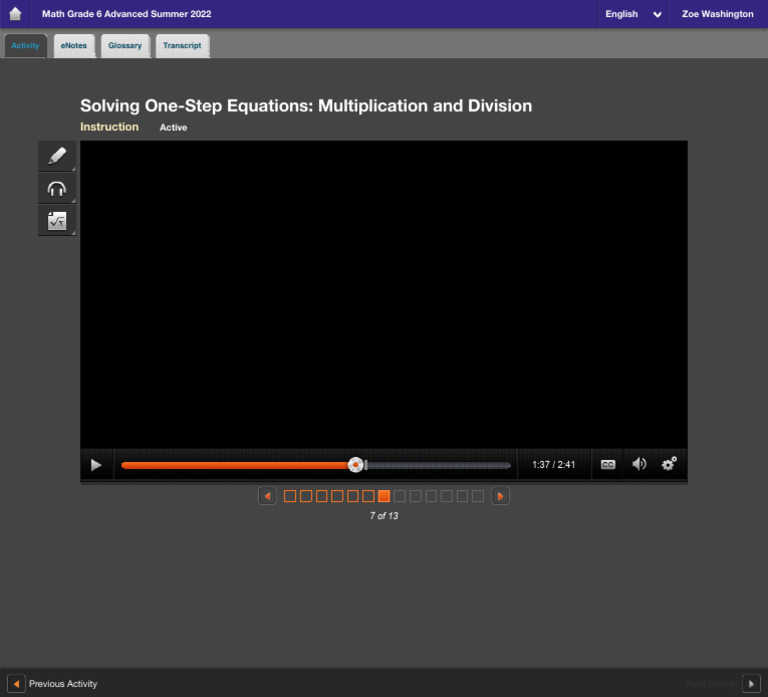This screenshot has height=697, width=768.
Task: Jump to frame 8 square
Action: (400, 496)
